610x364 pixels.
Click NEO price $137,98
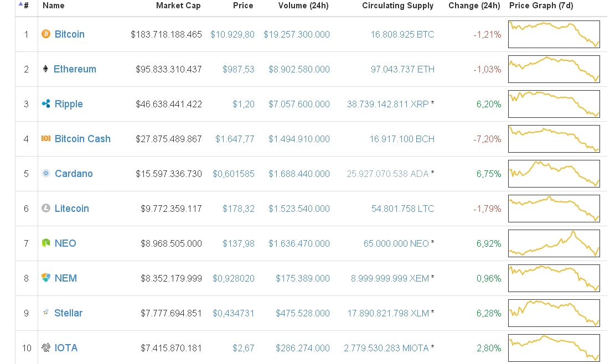click(238, 244)
